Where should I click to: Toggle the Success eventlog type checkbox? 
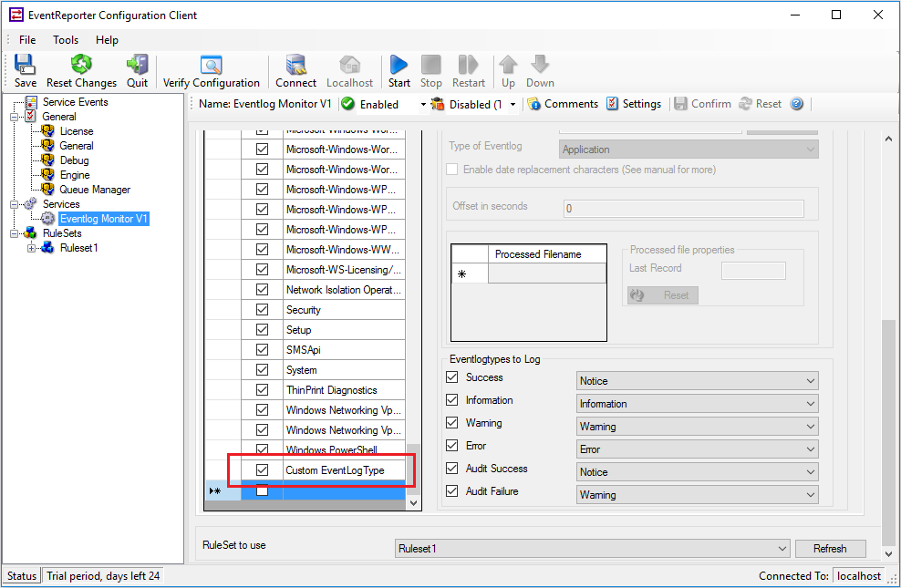pos(452,377)
